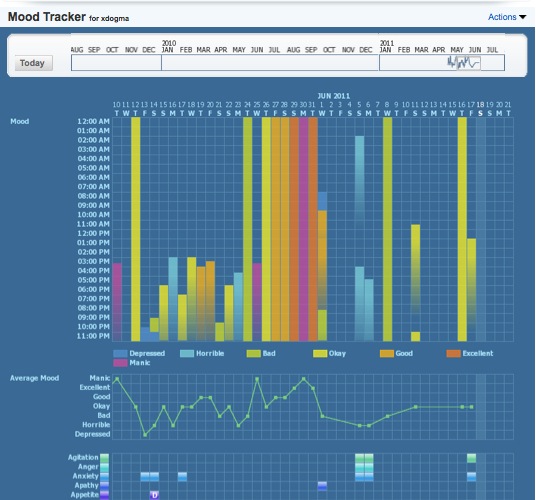Open the Actions dropdown menu

[x=507, y=17]
